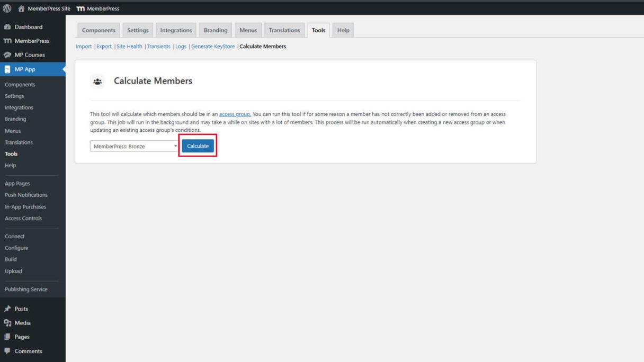Select the Dashboard icon in the sidebar
Image resolution: width=644 pixels, height=362 pixels.
click(7, 26)
